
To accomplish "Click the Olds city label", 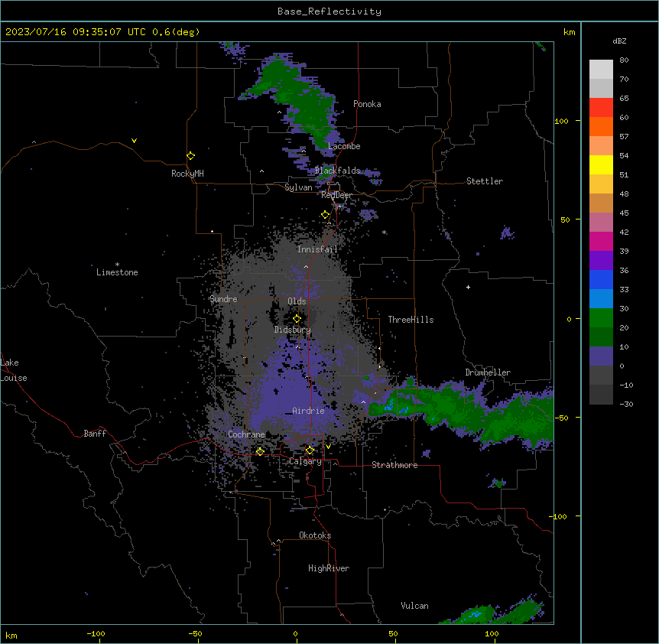I will 297,301.
